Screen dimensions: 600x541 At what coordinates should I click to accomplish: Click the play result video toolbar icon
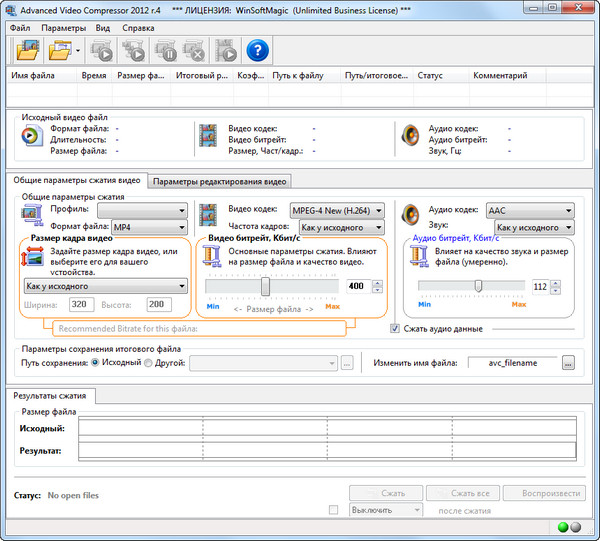(226, 49)
